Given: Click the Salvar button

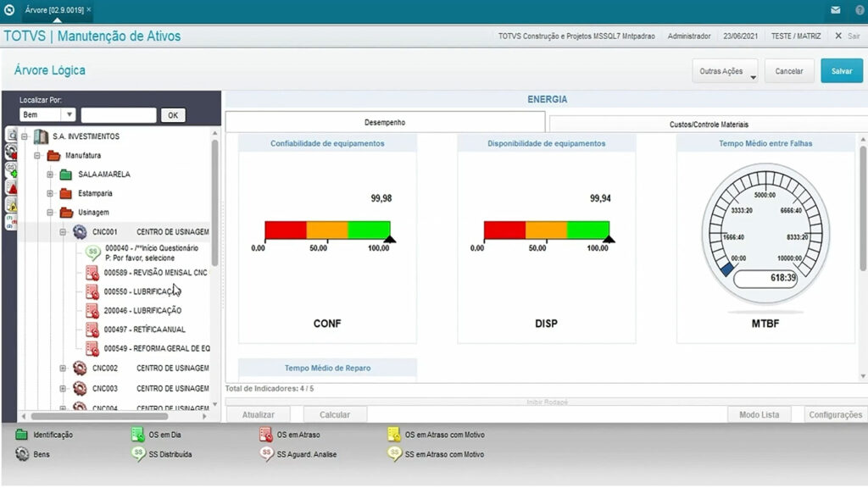Looking at the screenshot, I should (x=842, y=71).
